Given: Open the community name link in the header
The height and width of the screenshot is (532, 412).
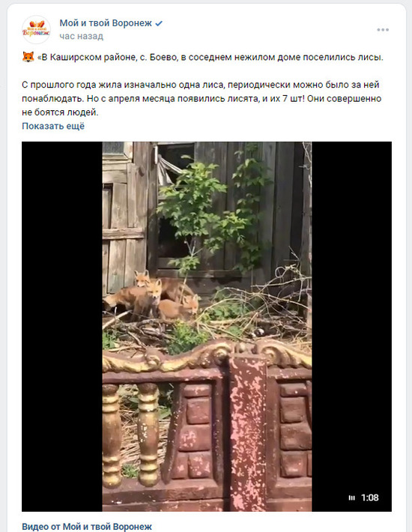Looking at the screenshot, I should point(106,23).
